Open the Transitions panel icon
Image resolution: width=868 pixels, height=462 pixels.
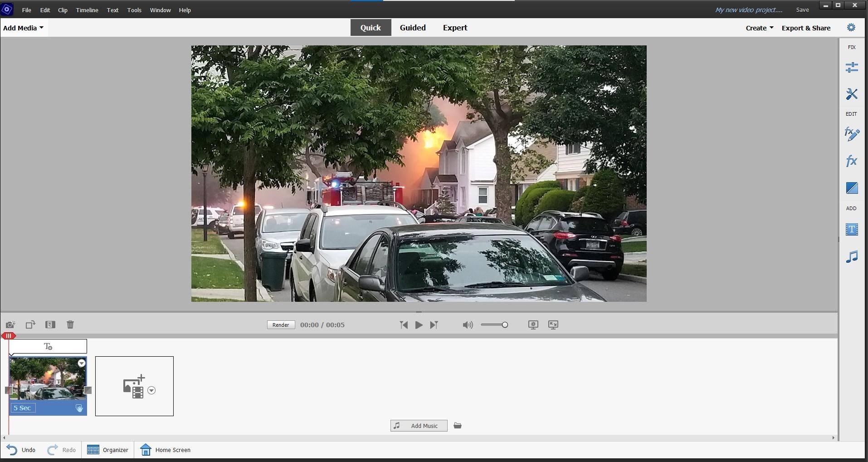(x=851, y=188)
